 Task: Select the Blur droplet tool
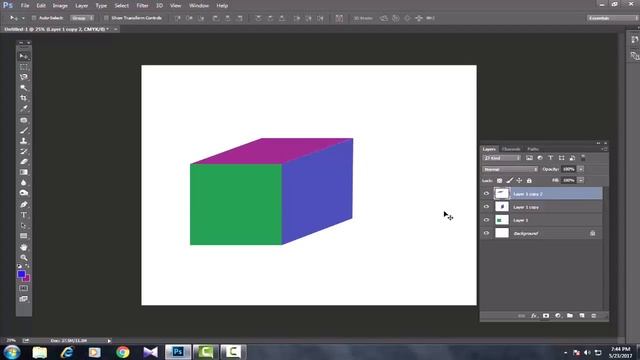[x=24, y=182]
